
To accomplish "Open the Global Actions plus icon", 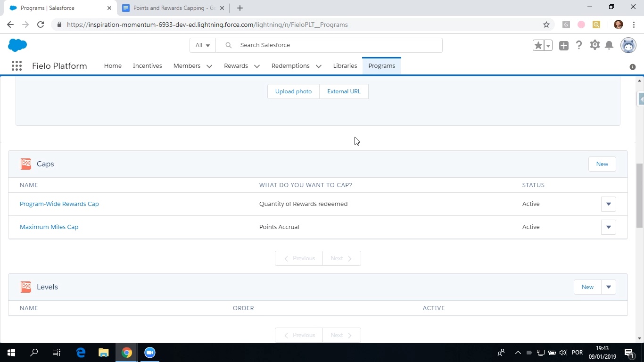I will (564, 45).
